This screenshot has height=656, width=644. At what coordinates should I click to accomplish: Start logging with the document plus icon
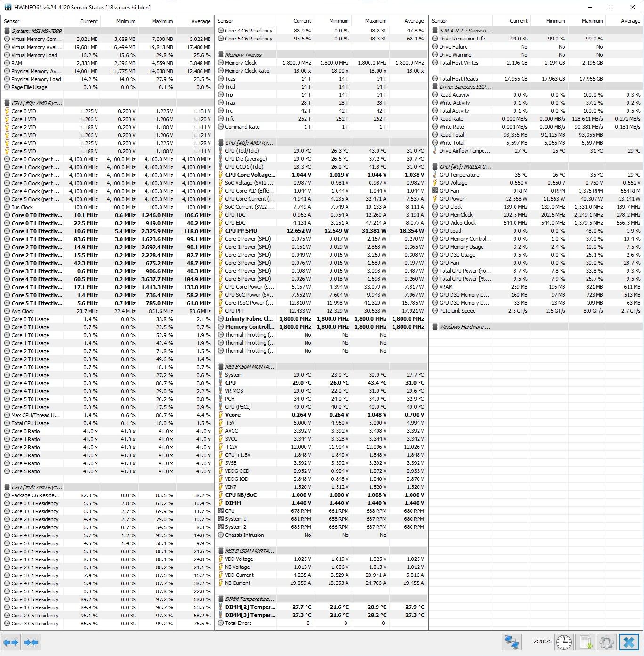(x=585, y=642)
